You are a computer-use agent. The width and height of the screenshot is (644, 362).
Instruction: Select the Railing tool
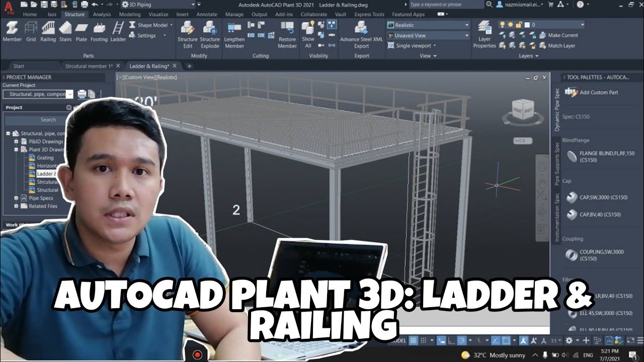click(48, 31)
